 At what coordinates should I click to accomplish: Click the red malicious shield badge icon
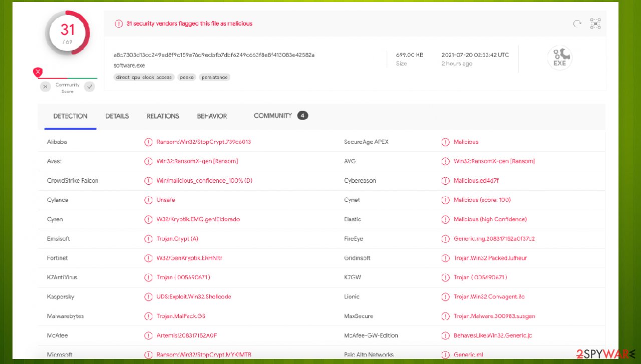38,73
